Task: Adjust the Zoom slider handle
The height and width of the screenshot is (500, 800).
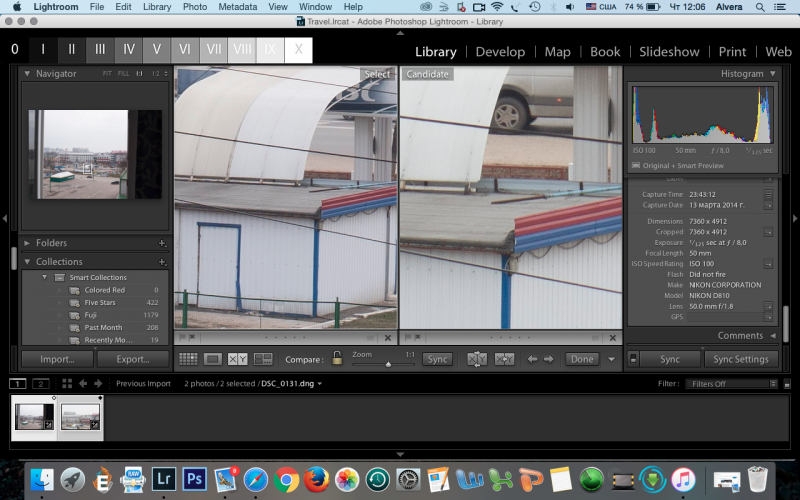Action: (388, 364)
